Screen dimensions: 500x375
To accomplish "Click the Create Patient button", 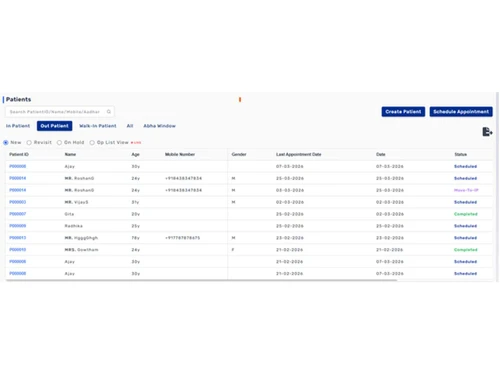I will (x=403, y=112).
